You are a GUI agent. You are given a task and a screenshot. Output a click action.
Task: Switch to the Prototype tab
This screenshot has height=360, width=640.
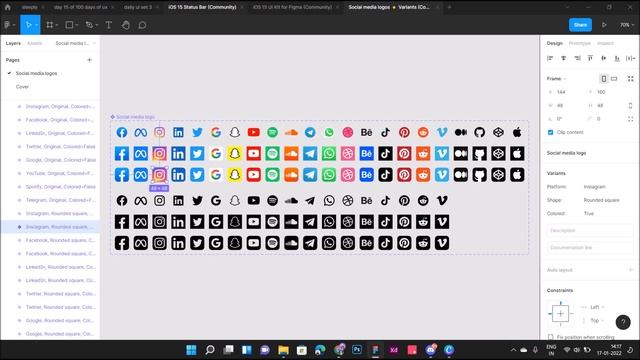[580, 43]
